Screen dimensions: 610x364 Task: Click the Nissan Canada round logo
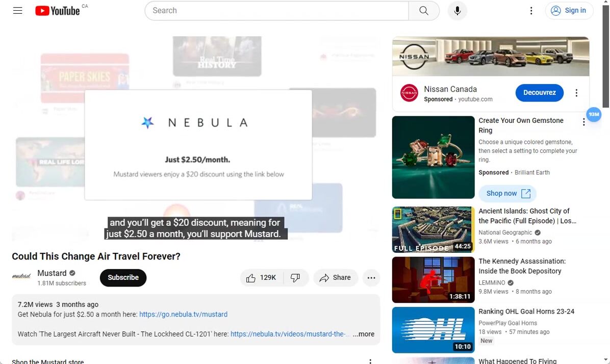click(409, 93)
